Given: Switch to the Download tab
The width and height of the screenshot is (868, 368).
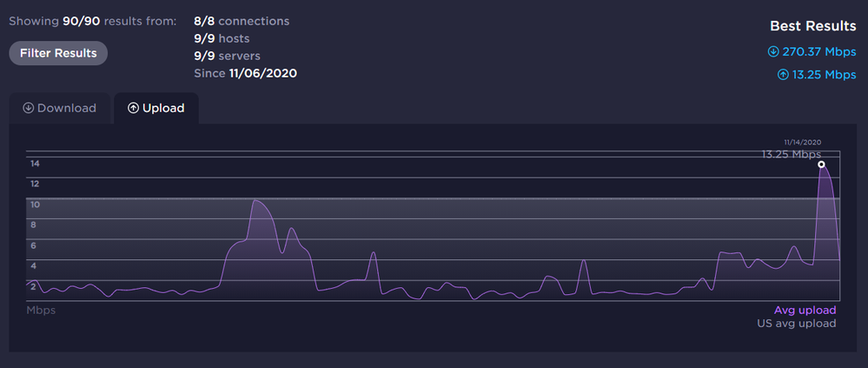Looking at the screenshot, I should (59, 108).
